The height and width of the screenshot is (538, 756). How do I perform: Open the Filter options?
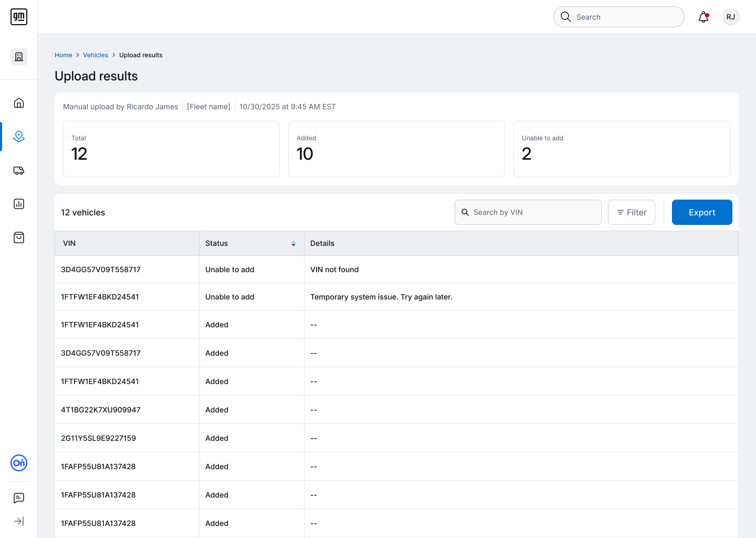[x=632, y=212]
